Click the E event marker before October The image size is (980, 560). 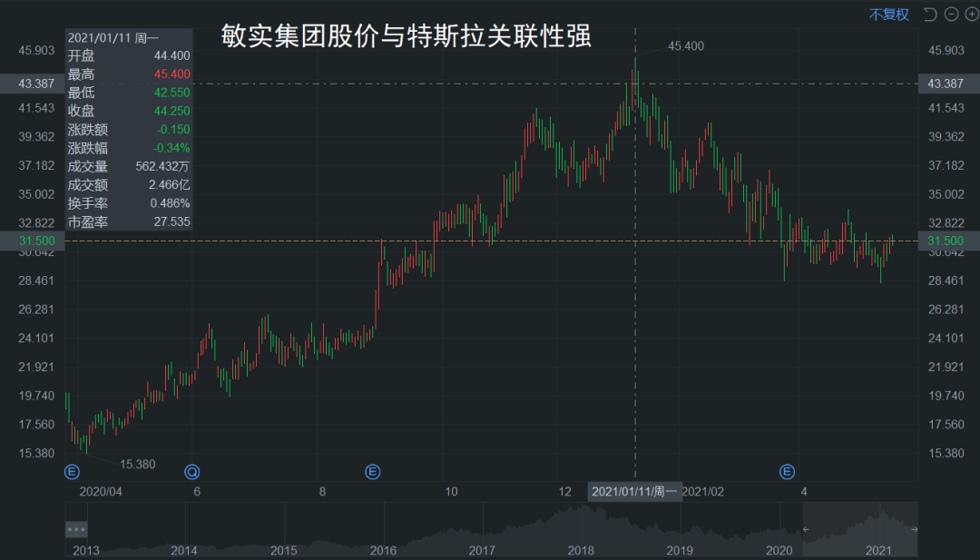373,472
